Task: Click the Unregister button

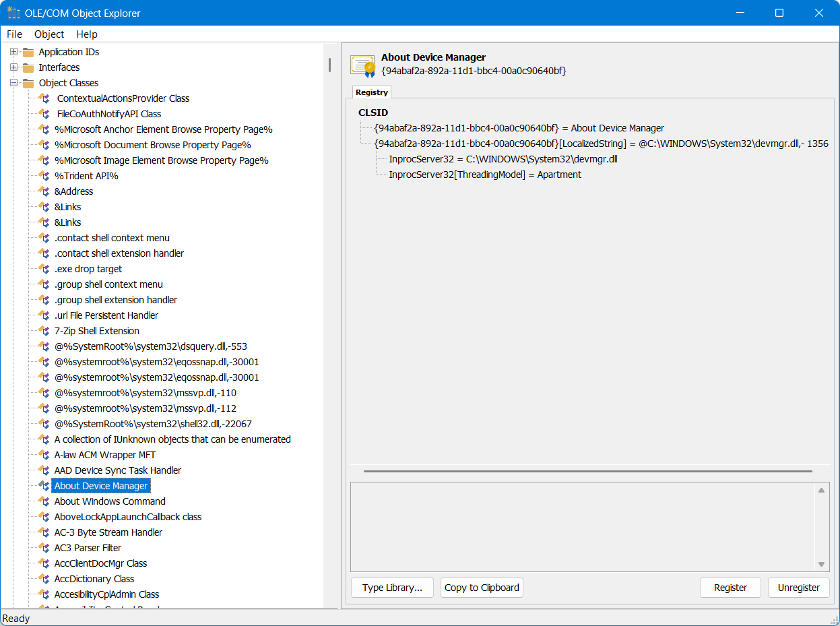Action: point(799,588)
